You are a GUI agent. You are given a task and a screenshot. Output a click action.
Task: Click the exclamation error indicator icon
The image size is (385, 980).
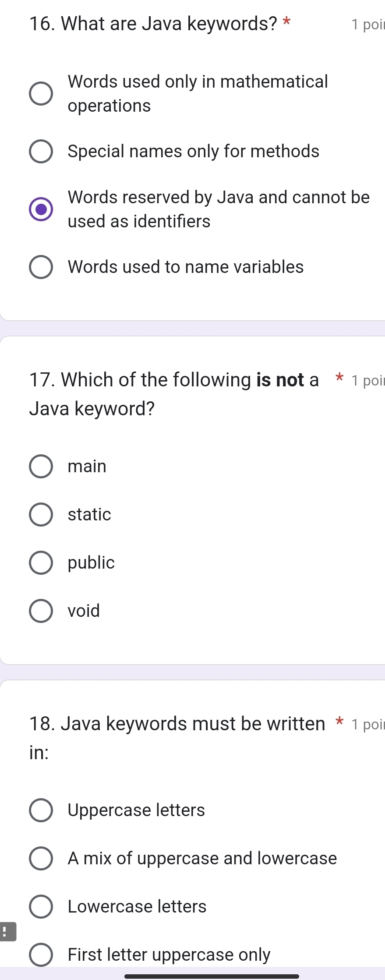coord(7,931)
